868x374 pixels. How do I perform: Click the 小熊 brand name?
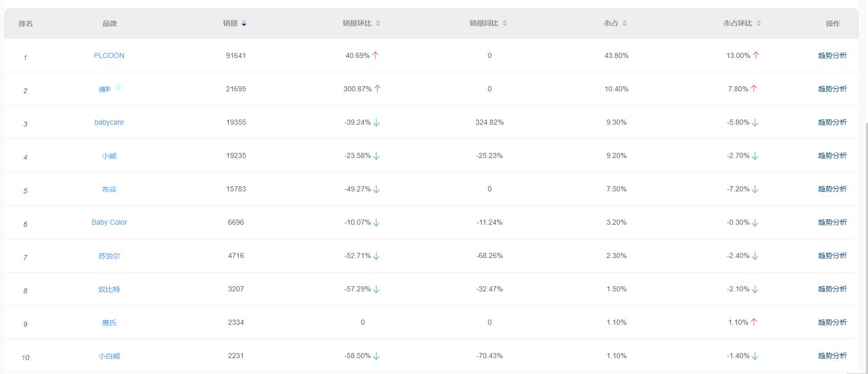[109, 156]
